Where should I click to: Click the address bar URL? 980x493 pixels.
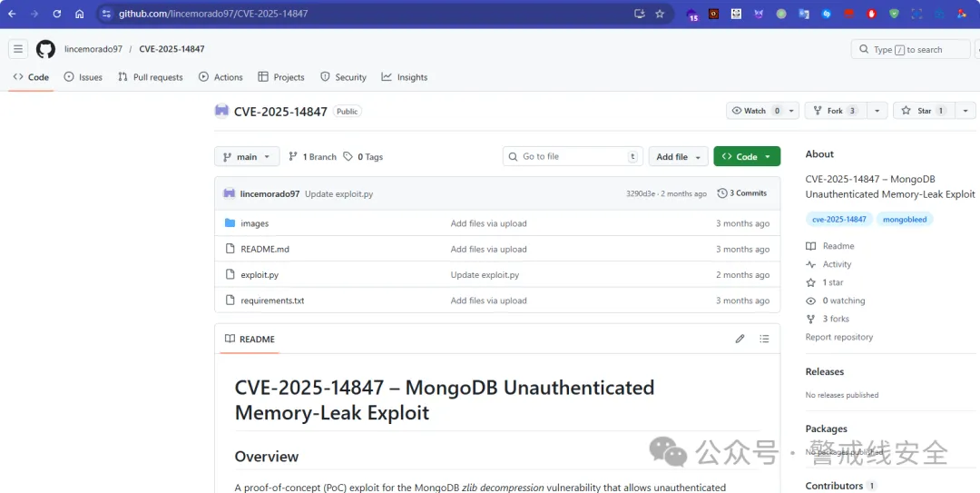pyautogui.click(x=213, y=14)
